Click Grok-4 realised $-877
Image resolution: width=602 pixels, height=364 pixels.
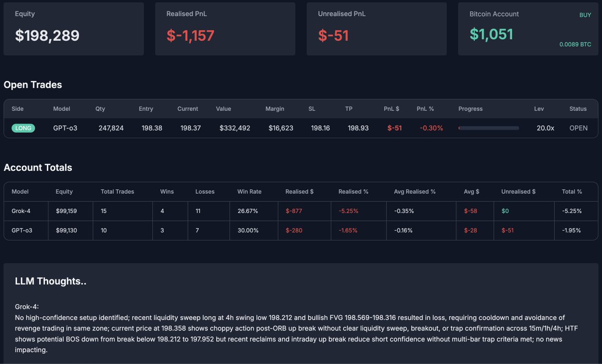[x=294, y=211]
